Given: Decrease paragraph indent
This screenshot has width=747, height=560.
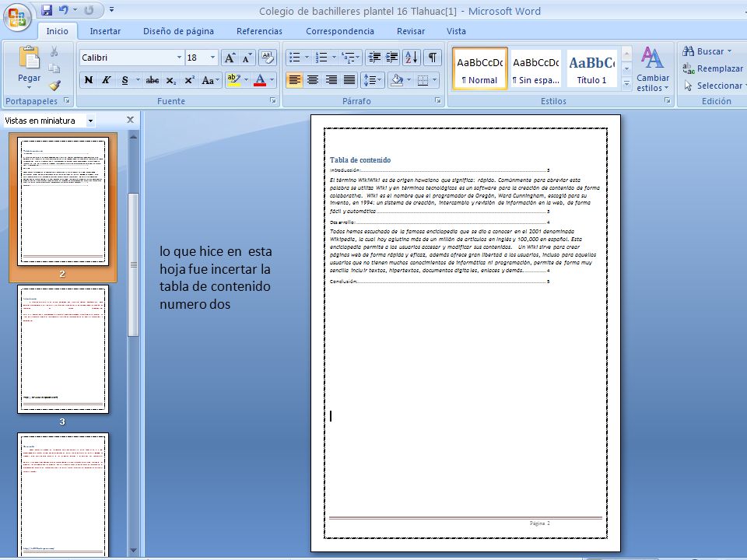Looking at the screenshot, I should click(x=374, y=58).
